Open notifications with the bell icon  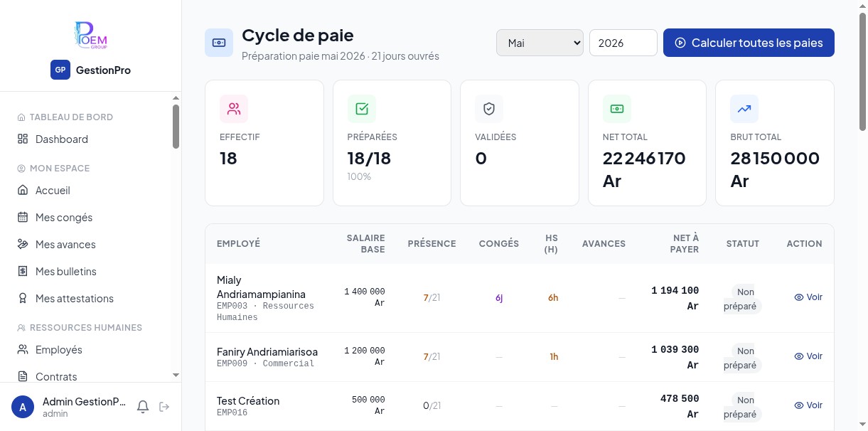point(143,407)
